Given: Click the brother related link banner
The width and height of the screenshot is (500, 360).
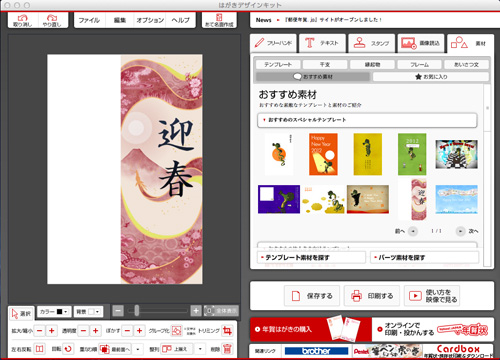Looking at the screenshot, I should click(x=317, y=351).
